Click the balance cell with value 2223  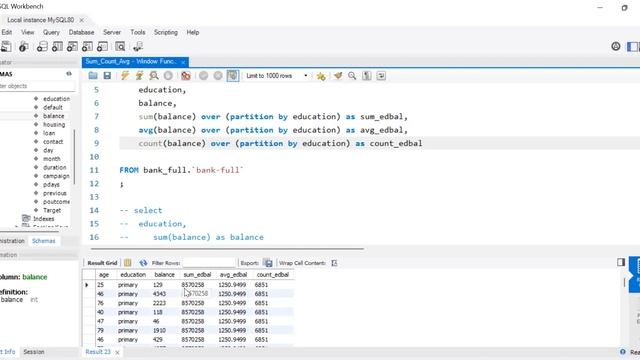click(160, 303)
